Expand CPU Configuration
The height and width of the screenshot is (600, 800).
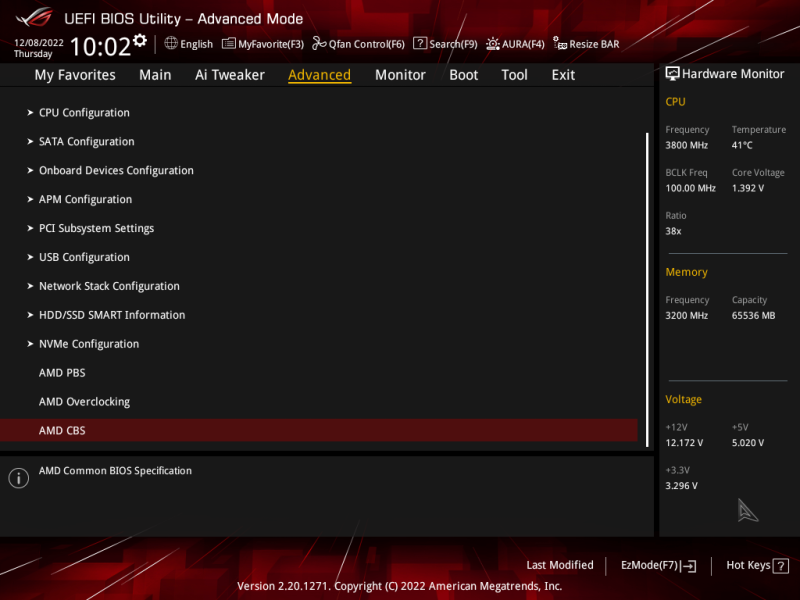[84, 112]
